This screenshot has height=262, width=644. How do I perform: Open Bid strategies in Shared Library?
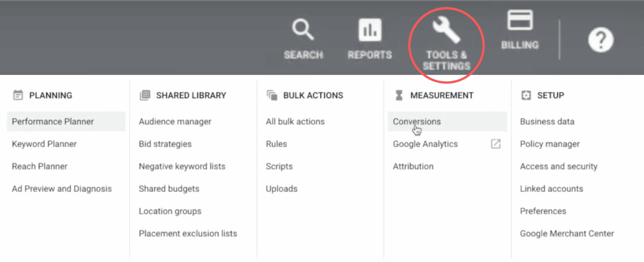[x=165, y=144]
